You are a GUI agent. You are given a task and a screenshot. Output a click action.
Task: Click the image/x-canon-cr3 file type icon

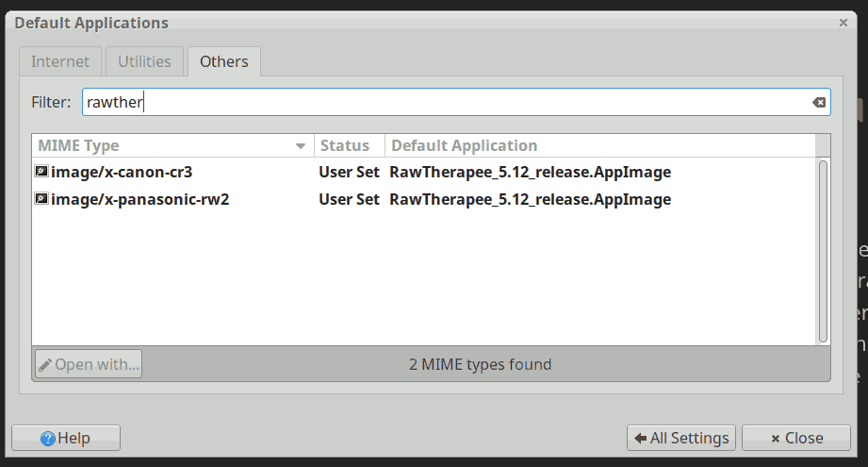(41, 173)
